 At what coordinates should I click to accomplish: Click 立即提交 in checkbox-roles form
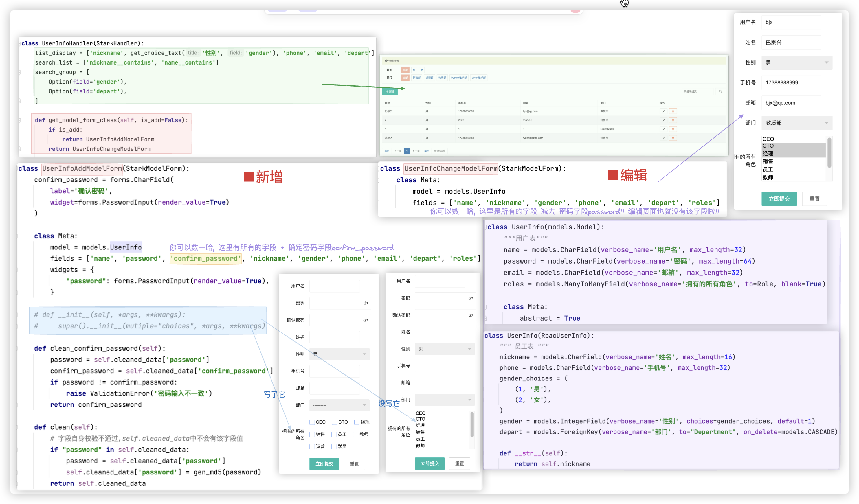click(x=324, y=464)
